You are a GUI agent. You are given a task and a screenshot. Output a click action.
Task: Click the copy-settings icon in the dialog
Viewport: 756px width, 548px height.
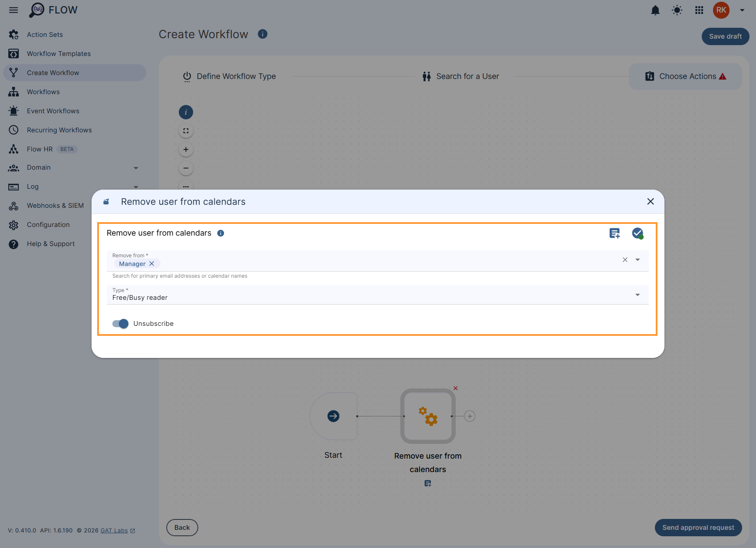click(615, 233)
